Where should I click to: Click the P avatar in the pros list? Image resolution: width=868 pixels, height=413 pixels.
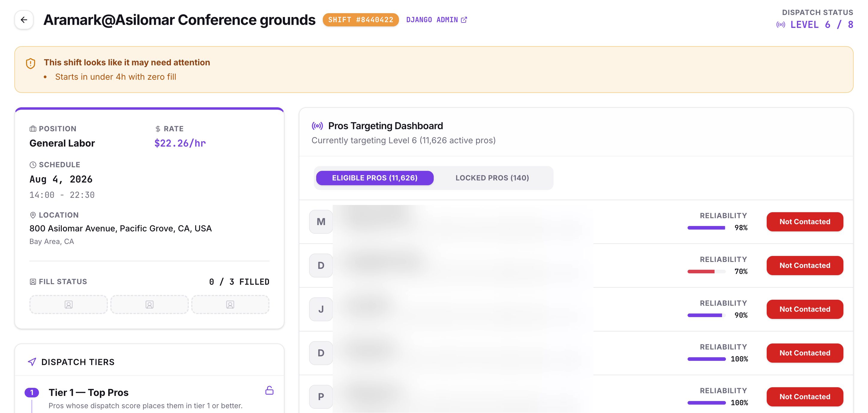(x=321, y=397)
